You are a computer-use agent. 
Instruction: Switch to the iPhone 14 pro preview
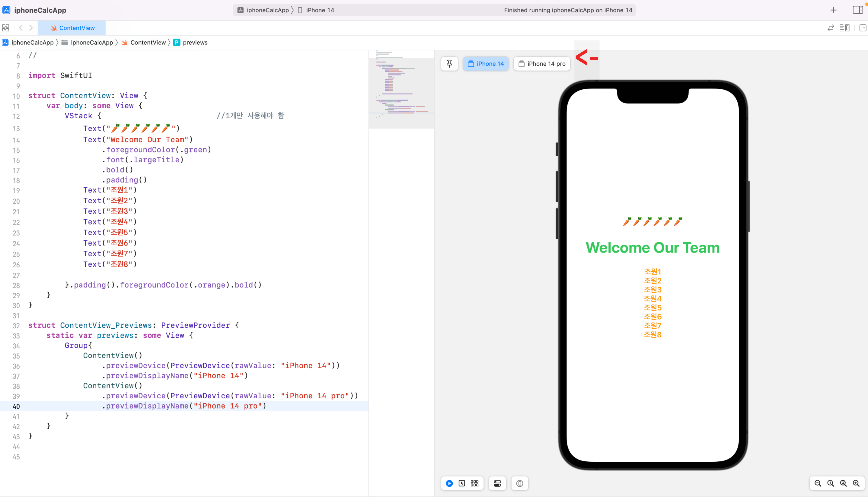(x=542, y=63)
